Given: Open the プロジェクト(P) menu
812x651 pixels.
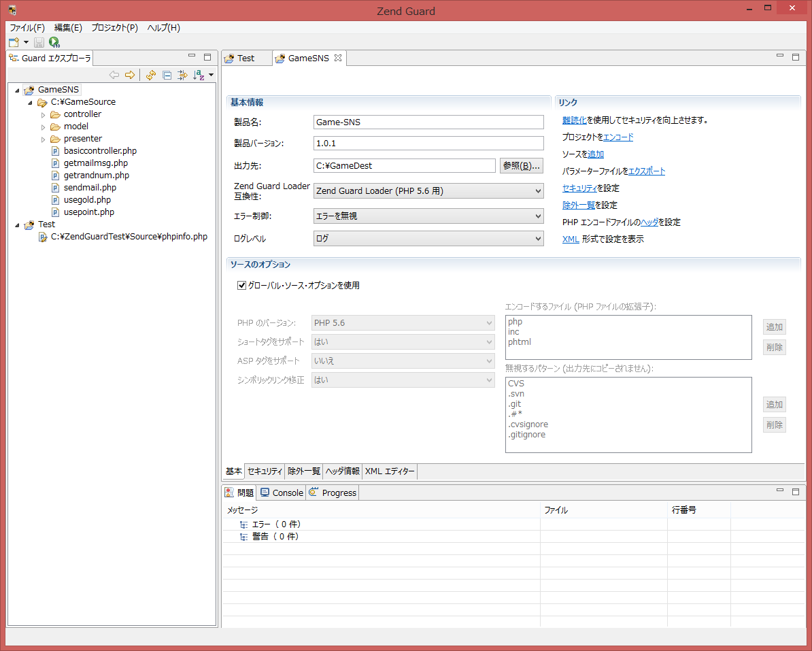Looking at the screenshot, I should tap(114, 28).
